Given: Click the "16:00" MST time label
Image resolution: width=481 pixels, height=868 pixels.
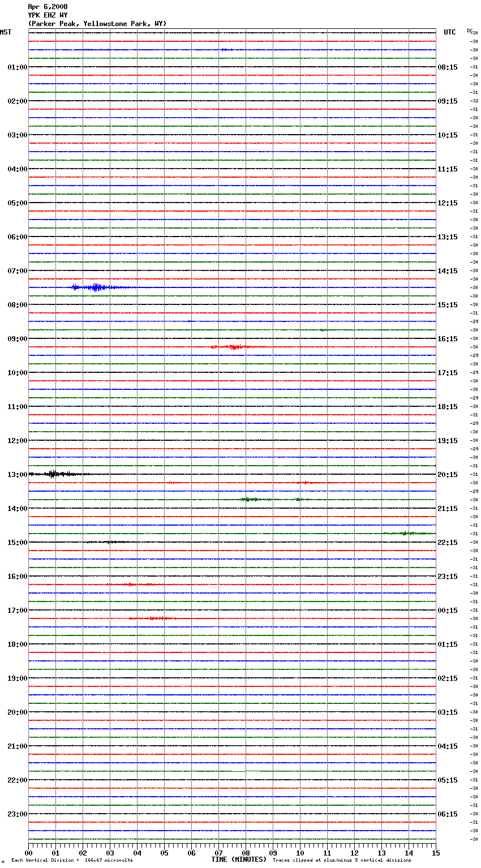Looking at the screenshot, I should point(18,577).
